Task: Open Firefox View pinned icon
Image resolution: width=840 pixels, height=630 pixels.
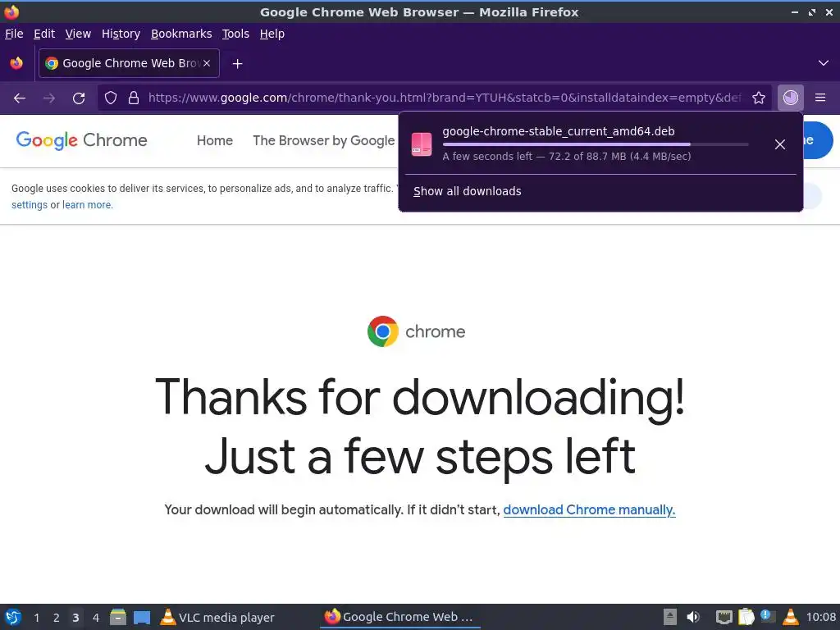Action: tap(16, 63)
